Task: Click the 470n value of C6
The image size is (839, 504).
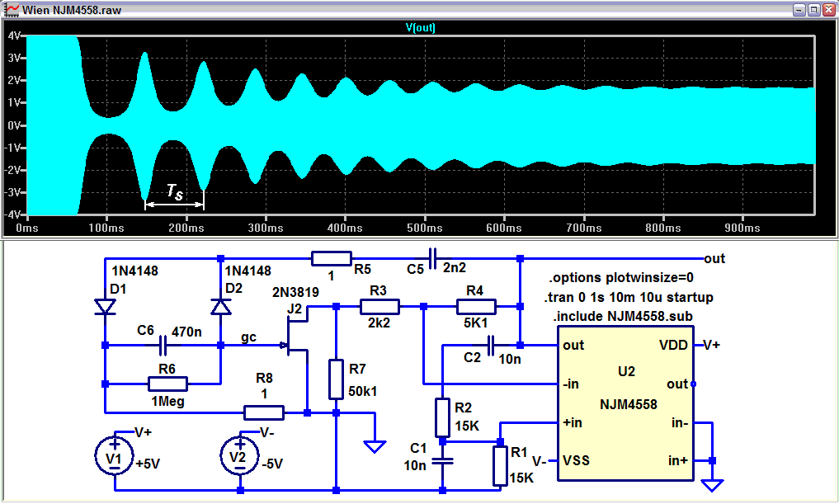Action: point(186,332)
